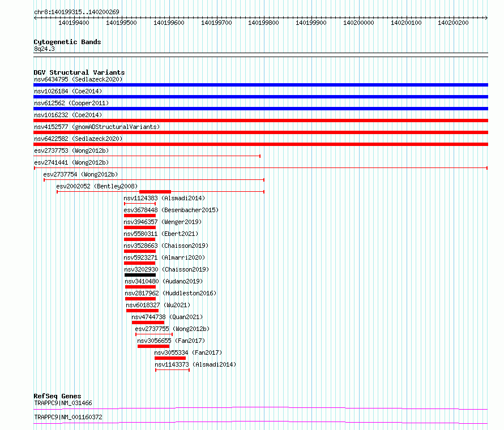Click the thin red line for esv2741441
Screen dimensions: 504x430
pos(260,168)
